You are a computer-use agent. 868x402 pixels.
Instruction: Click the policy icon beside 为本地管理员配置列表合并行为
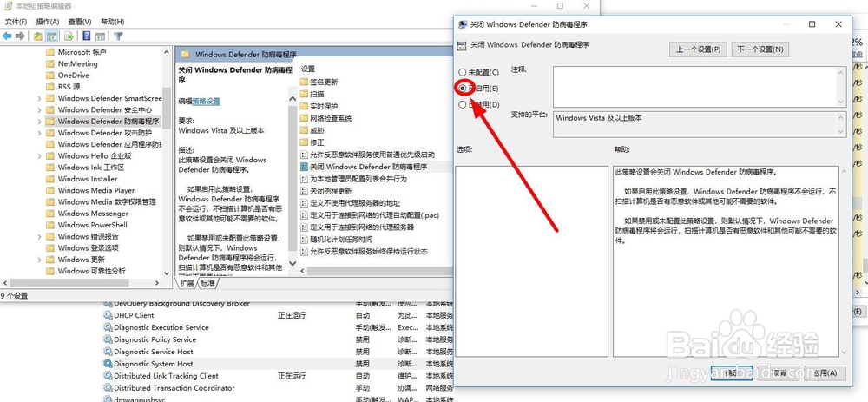pos(304,179)
